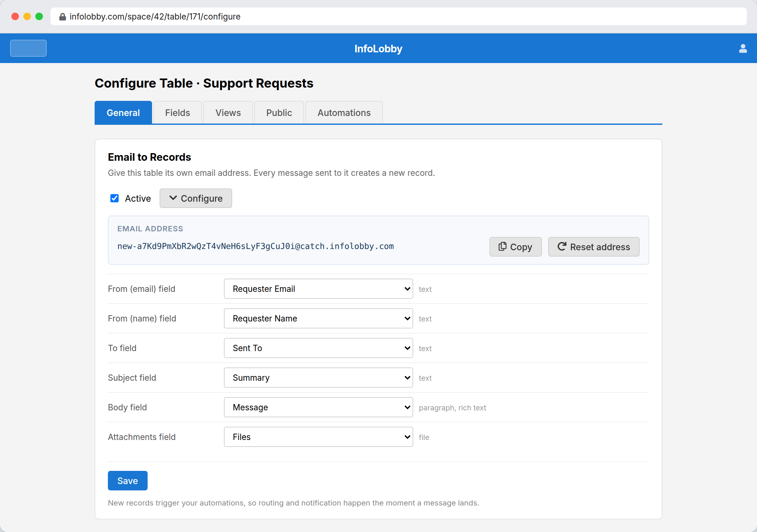
Task: Click the red macOS window button
Action: tap(15, 16)
